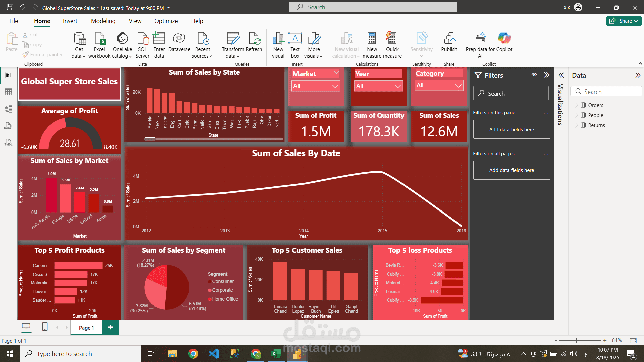
Task: Open the Market slicer dropdown
Action: 316,86
